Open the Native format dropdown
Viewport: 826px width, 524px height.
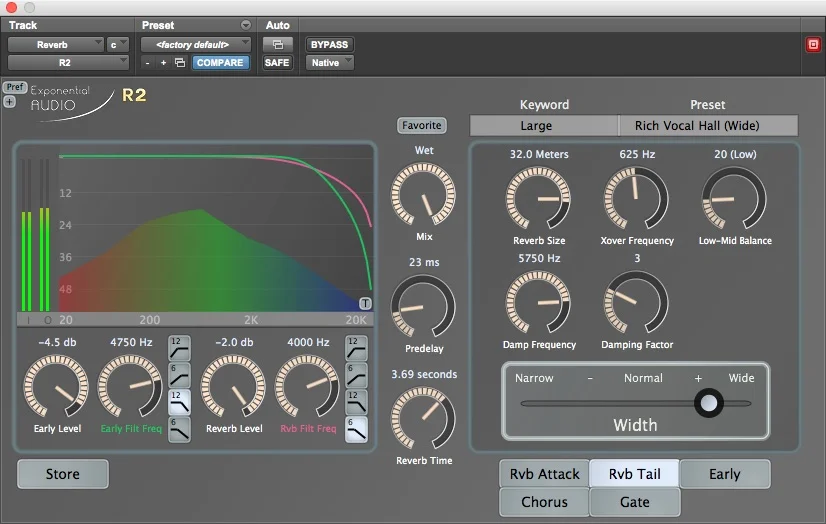point(329,63)
